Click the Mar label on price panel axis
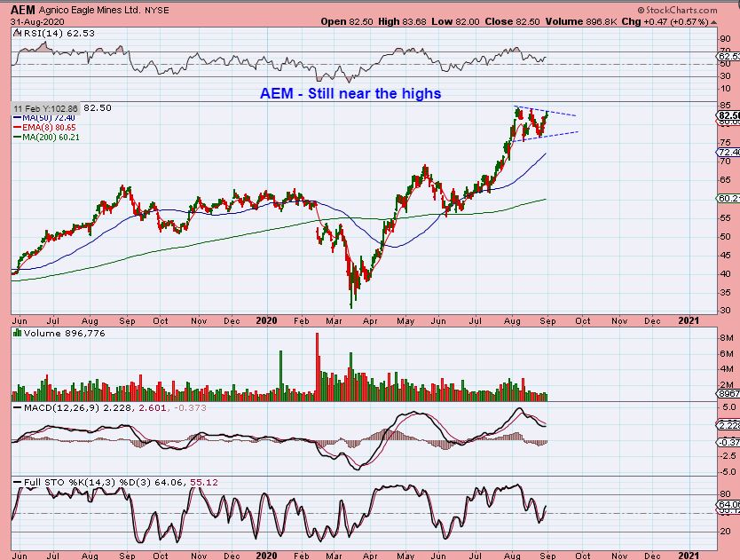 coord(335,321)
